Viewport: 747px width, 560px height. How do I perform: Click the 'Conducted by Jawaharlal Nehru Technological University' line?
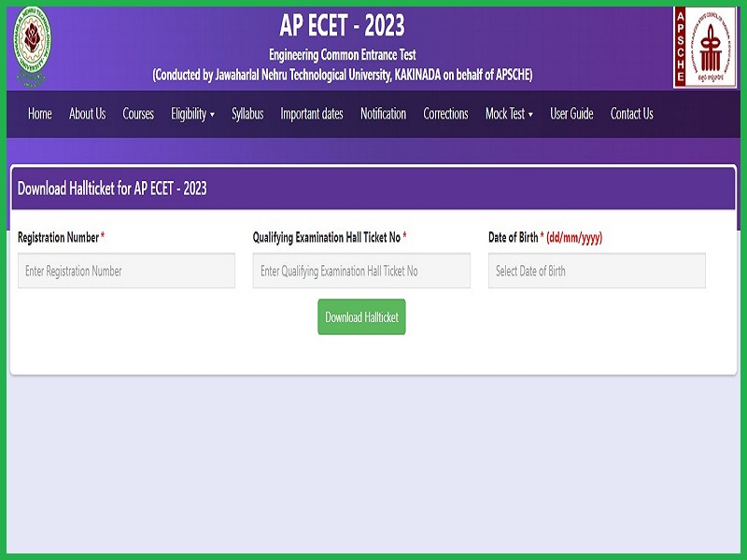342,75
